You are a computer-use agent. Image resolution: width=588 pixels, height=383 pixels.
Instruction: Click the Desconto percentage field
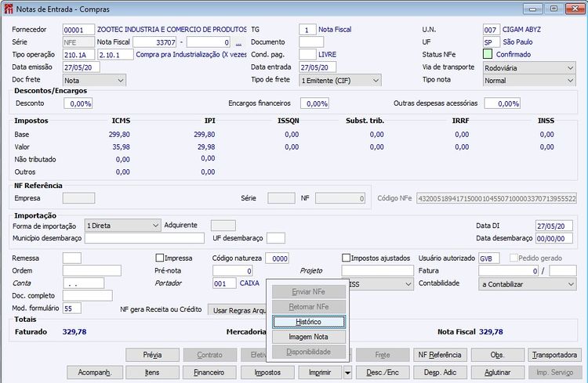click(78, 103)
